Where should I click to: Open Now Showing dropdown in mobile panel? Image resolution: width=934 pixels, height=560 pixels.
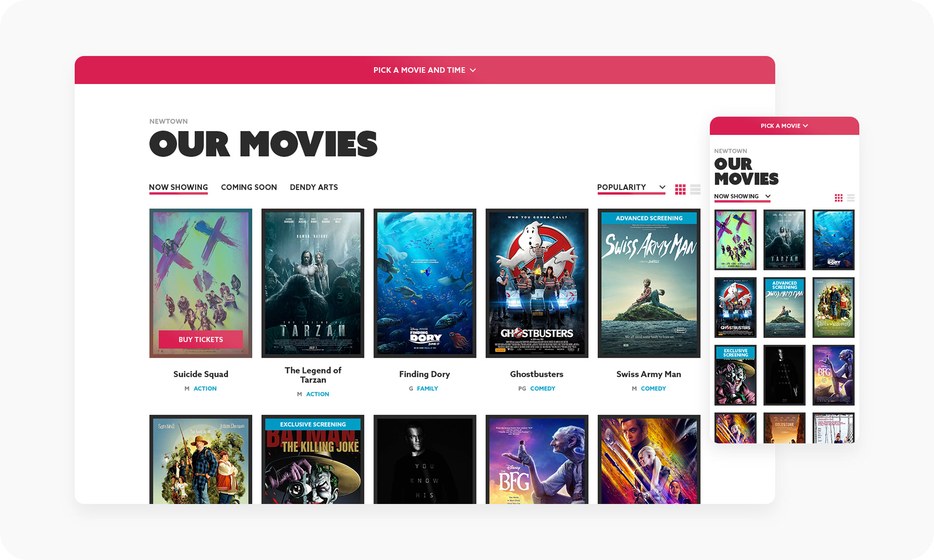click(742, 197)
